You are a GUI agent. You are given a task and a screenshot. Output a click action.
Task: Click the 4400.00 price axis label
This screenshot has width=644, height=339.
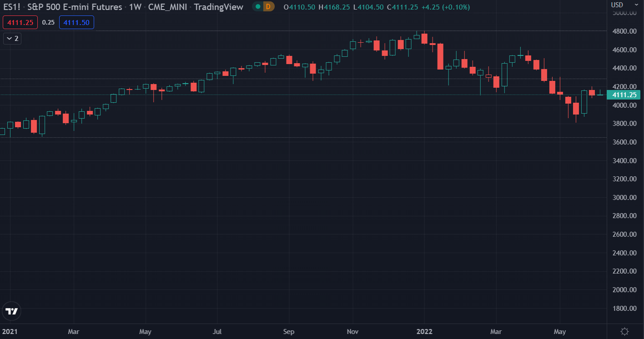click(x=624, y=68)
